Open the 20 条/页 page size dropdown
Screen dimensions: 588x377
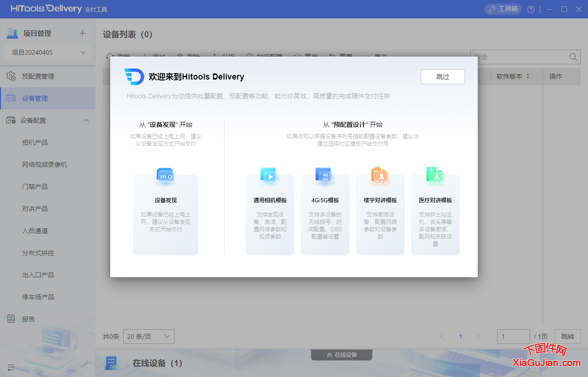pyautogui.click(x=149, y=337)
